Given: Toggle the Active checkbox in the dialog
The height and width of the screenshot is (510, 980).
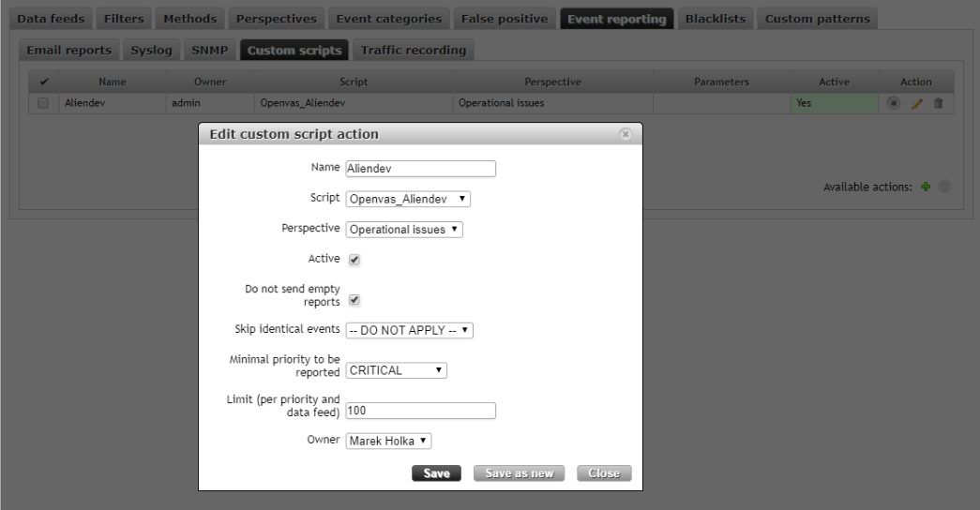Looking at the screenshot, I should click(x=354, y=260).
